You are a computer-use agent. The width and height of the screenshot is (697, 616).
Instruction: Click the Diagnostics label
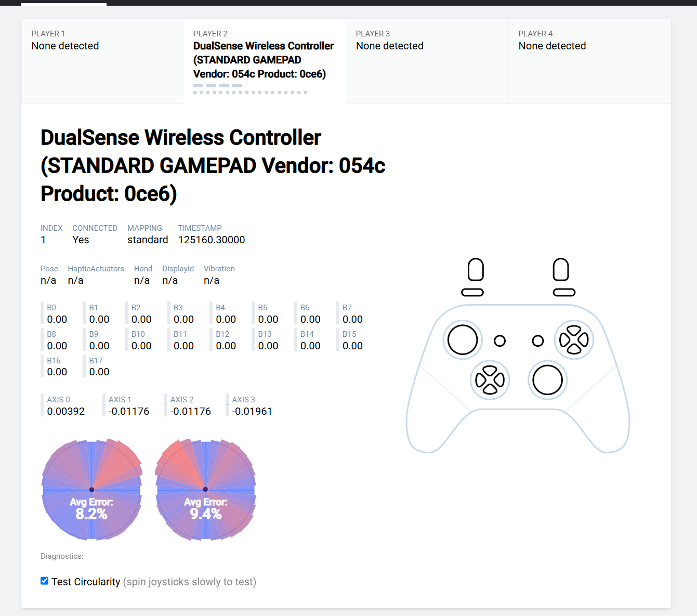[62, 556]
